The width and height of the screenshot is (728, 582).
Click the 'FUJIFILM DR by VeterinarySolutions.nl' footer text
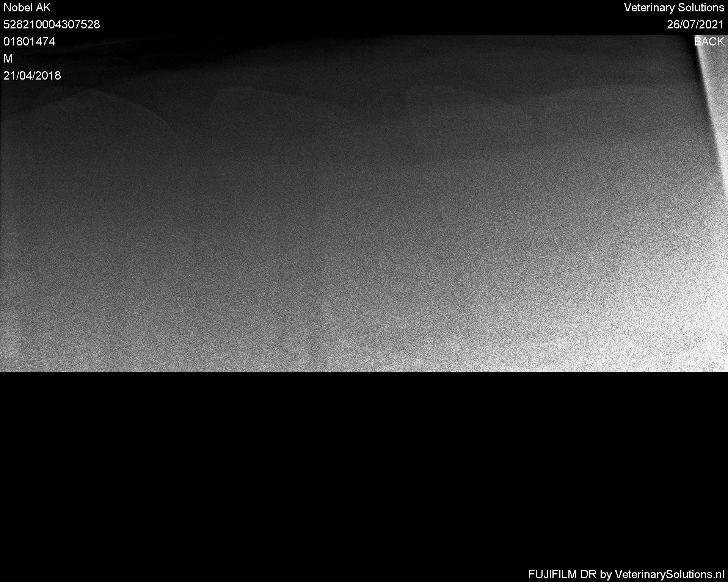(626, 574)
